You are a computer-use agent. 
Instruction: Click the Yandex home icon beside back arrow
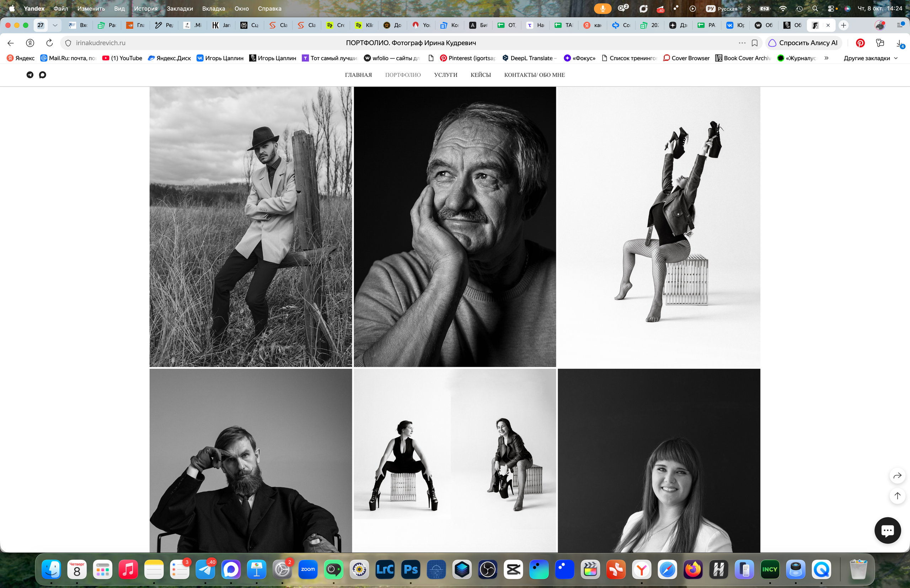pyautogui.click(x=30, y=43)
